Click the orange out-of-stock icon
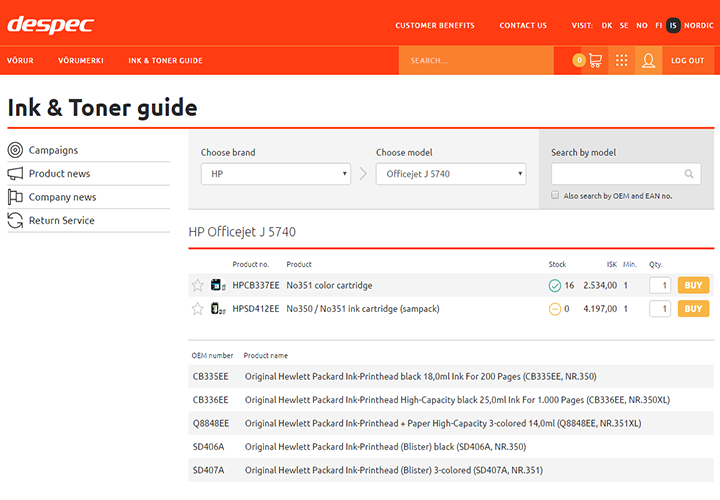 pos(555,309)
